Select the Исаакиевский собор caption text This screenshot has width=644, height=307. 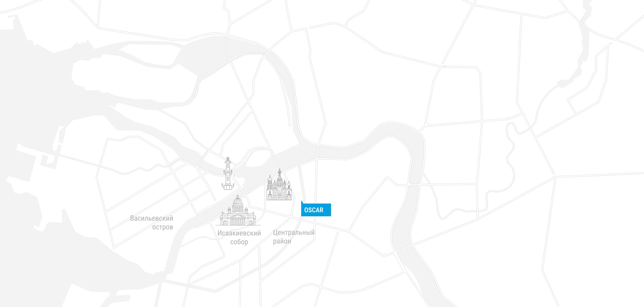(239, 237)
